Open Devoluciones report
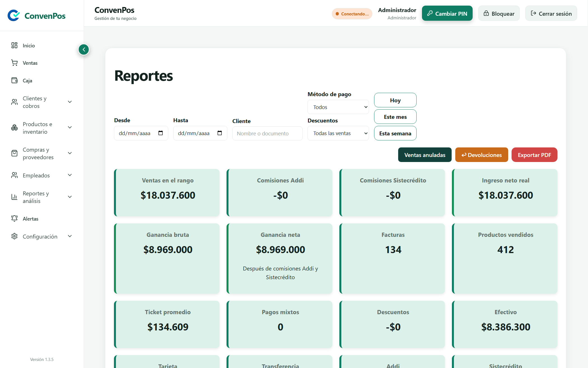This screenshot has width=588, height=368. pos(482,155)
